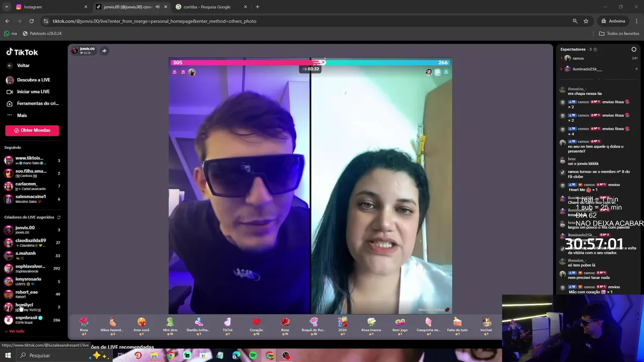The width and height of the screenshot is (644, 362).
Task: Open the Paletools v26.0.24 bookmark
Action: click(x=42, y=34)
